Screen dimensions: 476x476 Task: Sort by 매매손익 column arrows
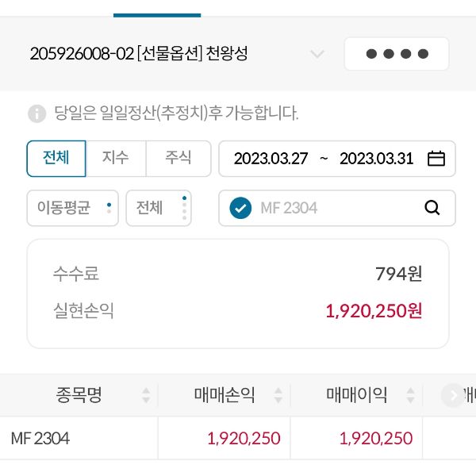[278, 395]
